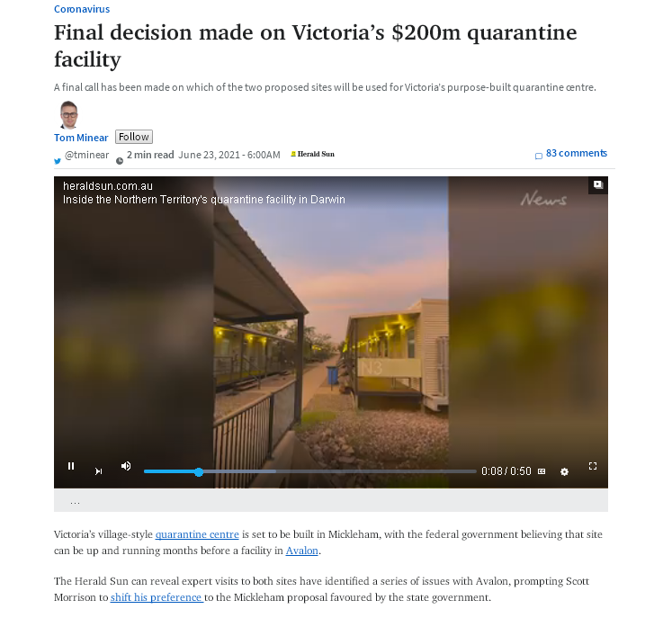Follow author Tom Minear
The width and height of the screenshot is (672, 618).
(134, 137)
